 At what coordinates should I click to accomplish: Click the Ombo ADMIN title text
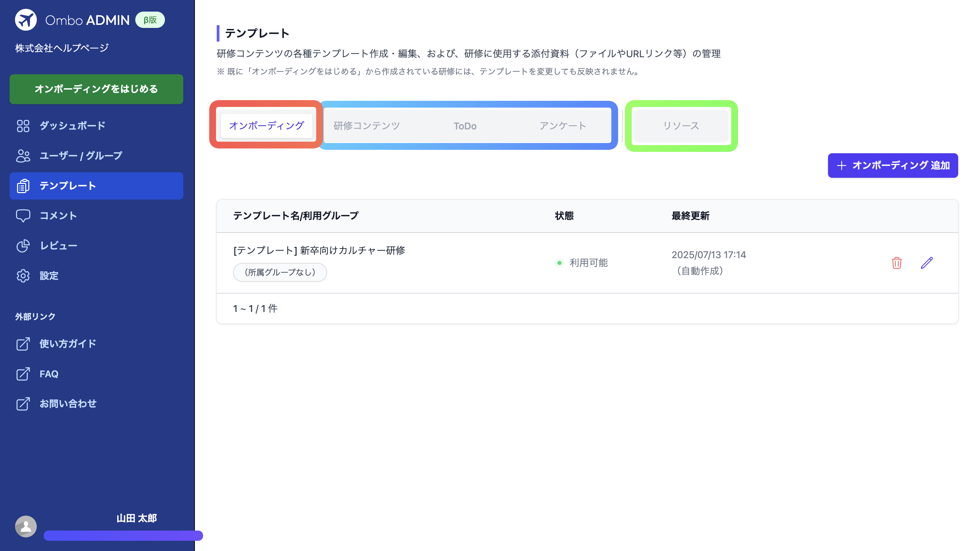[x=87, y=20]
